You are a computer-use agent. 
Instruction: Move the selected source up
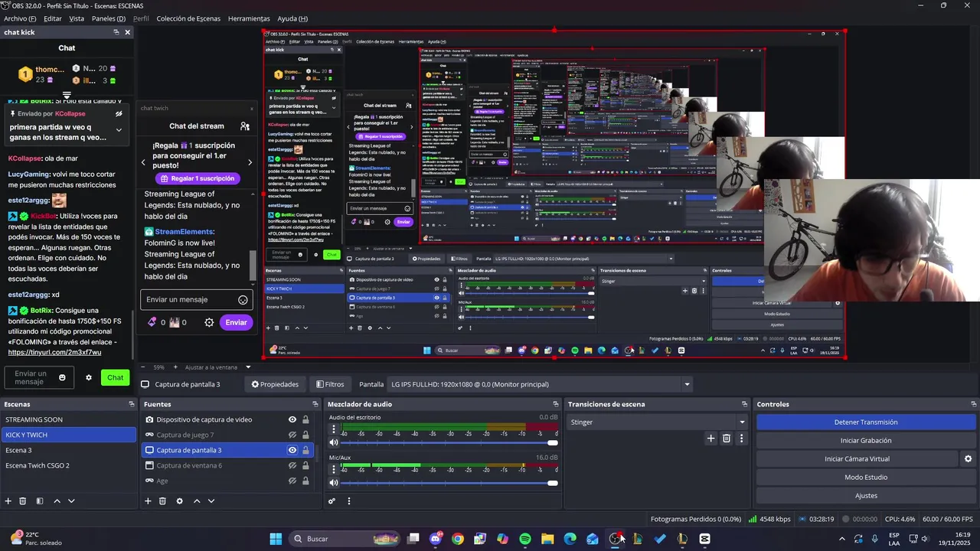coord(197,501)
